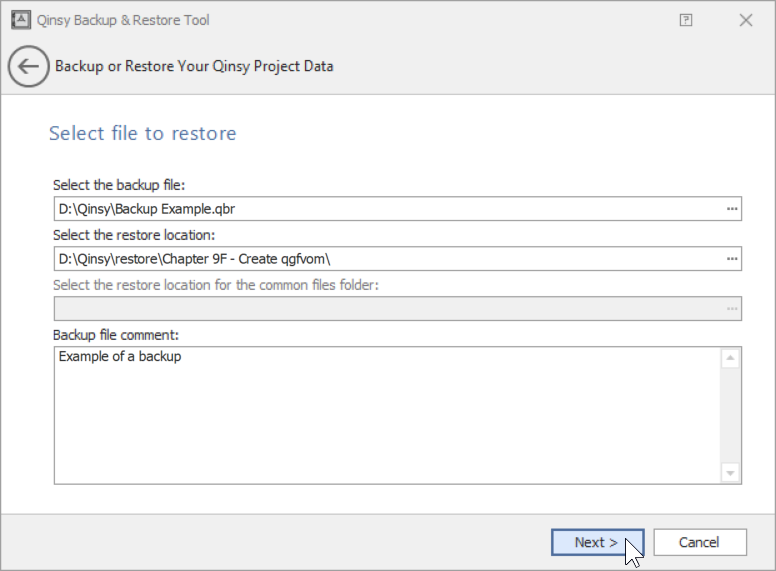Click the greyed-out common files browse button
776x571 pixels.
pos(732,309)
